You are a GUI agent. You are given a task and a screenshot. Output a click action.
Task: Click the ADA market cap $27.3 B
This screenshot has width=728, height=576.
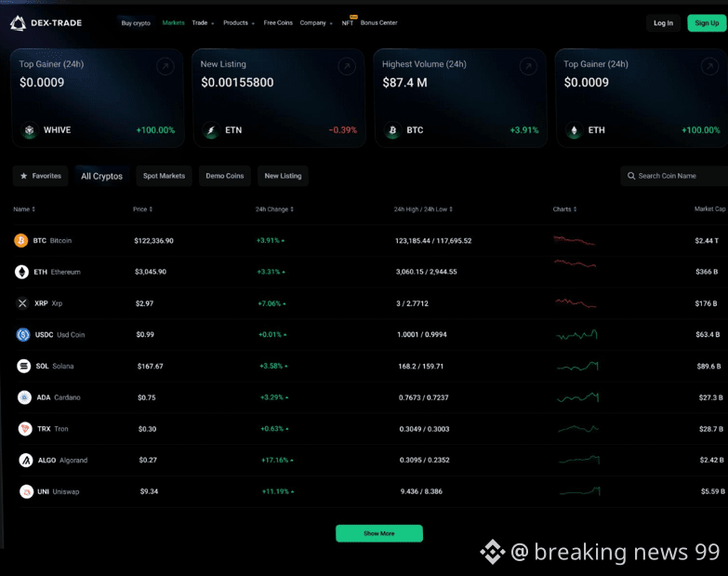pyautogui.click(x=711, y=397)
